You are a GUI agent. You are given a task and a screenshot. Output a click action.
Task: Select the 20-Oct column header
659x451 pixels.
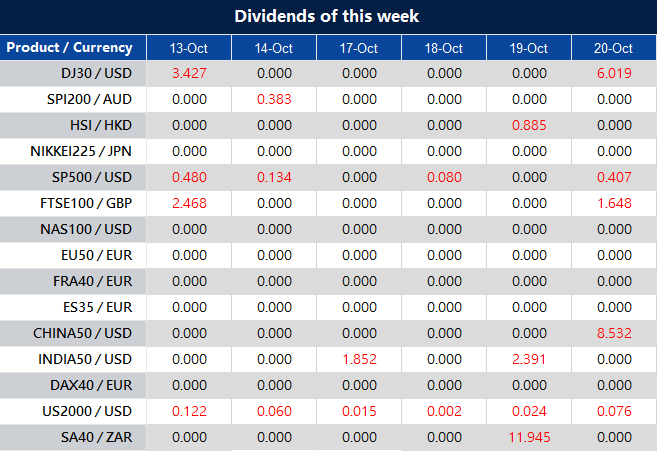click(x=614, y=48)
